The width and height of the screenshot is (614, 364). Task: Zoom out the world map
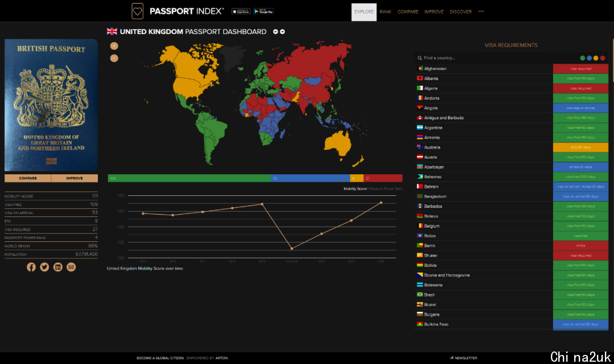[x=114, y=58]
